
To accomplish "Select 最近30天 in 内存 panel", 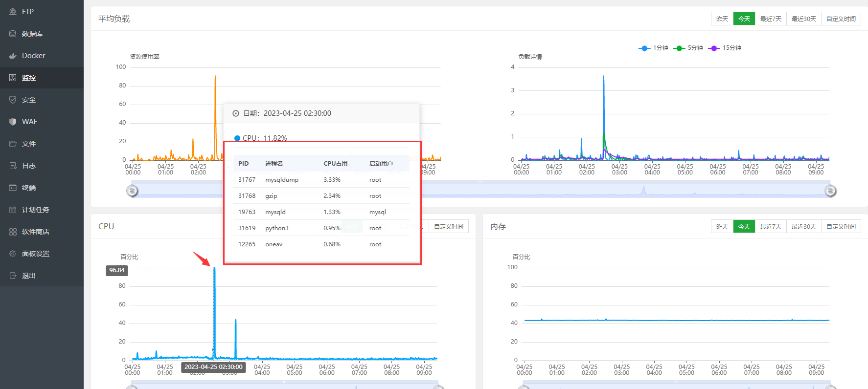I will pyautogui.click(x=804, y=226).
